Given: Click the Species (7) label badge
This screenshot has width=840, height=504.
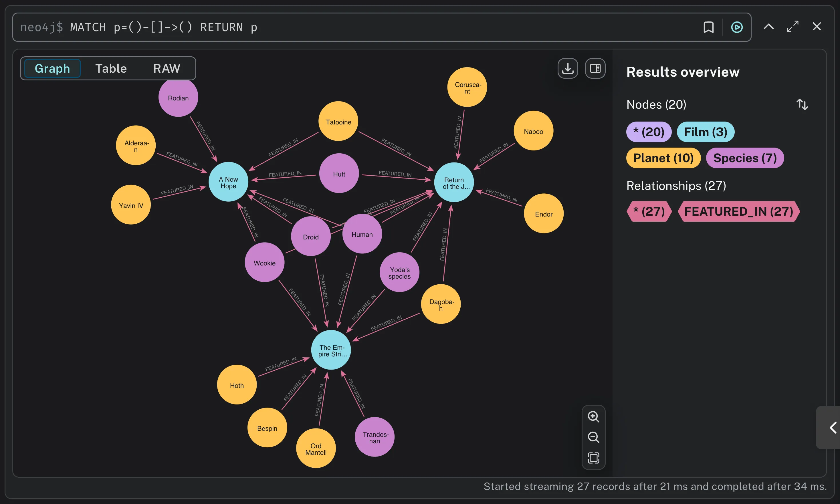Looking at the screenshot, I should (744, 158).
